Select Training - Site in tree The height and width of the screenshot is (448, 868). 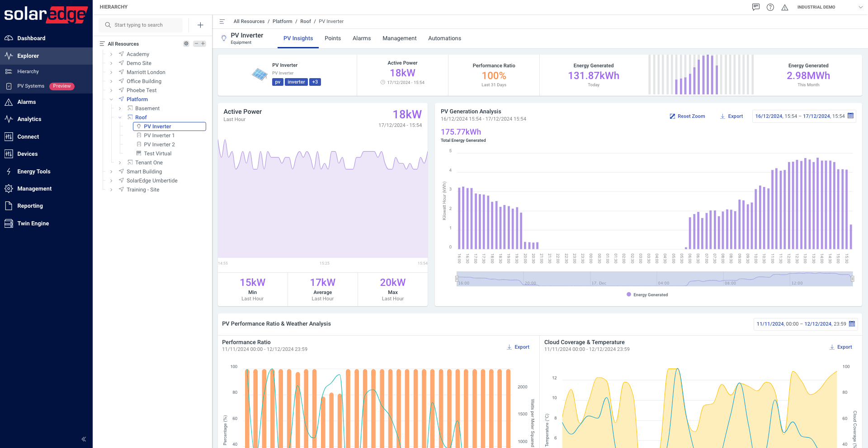pos(143,190)
